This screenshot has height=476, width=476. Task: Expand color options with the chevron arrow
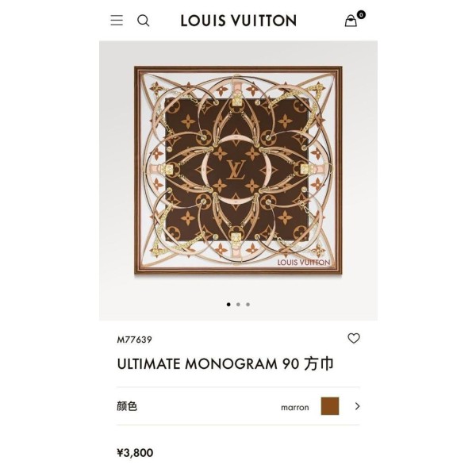click(x=357, y=406)
